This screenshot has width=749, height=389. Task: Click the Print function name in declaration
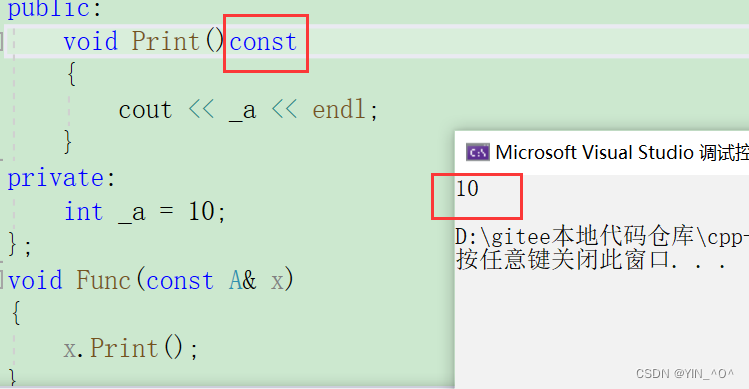pos(166,42)
